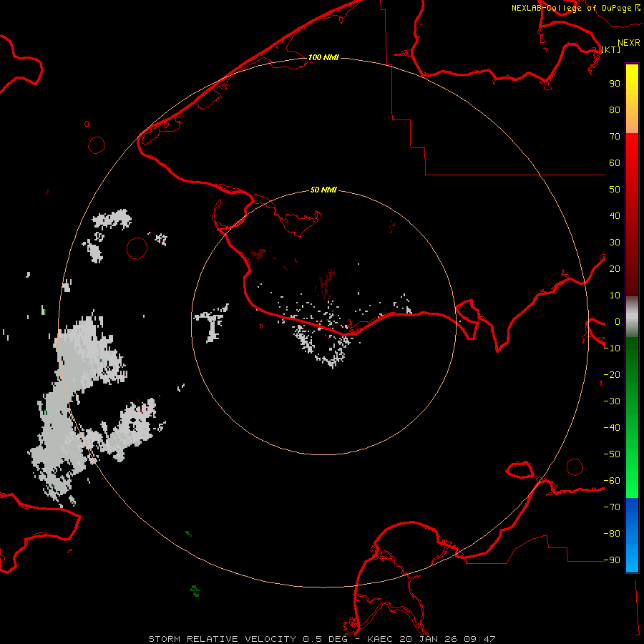Click the "50 NMI" range ring label

(x=323, y=190)
